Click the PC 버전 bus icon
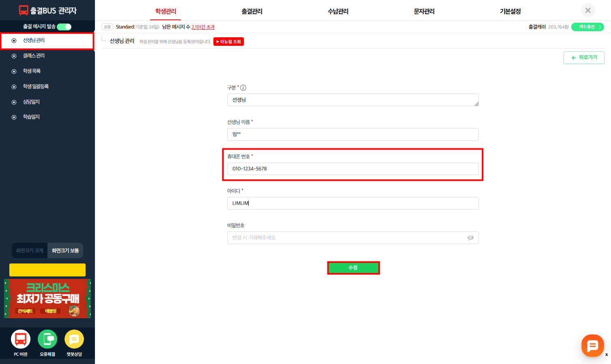611x364 pixels. tap(21, 339)
